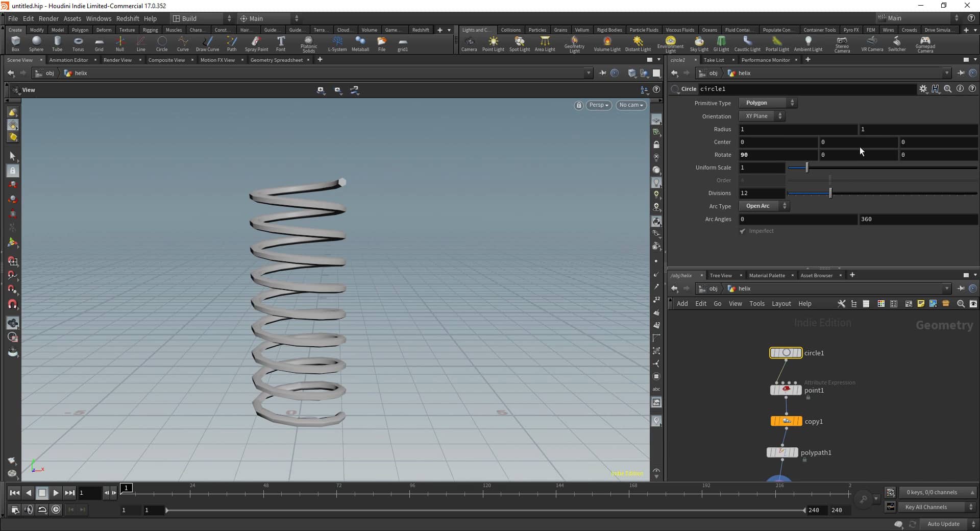This screenshot has width=980, height=531.
Task: Select the copy1 node in the network editor
Action: point(786,421)
